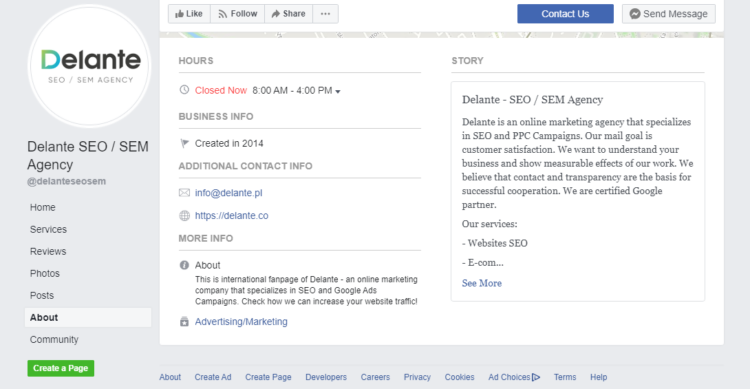
Task: Click the map strip above the Hours section
Action: click(x=441, y=35)
